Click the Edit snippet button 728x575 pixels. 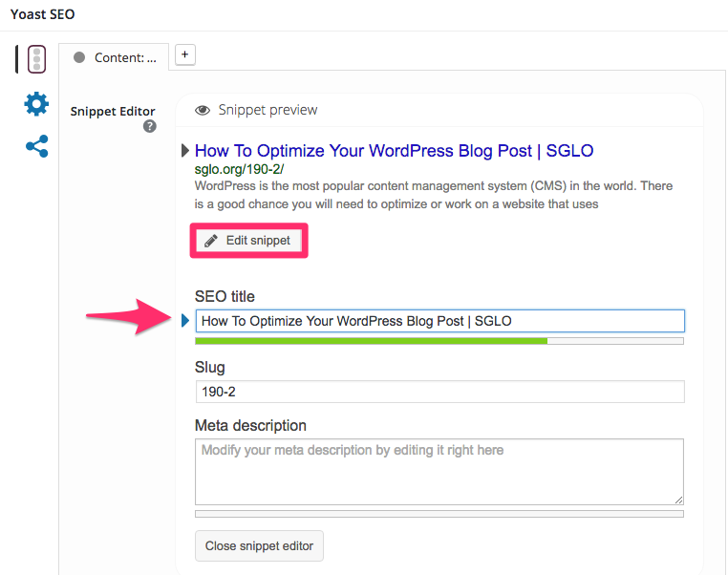coord(248,241)
